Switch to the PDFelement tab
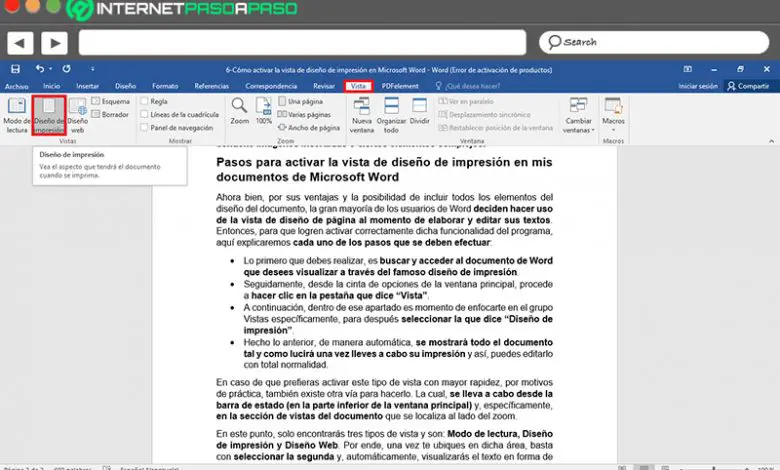The width and height of the screenshot is (780, 470). (400, 86)
